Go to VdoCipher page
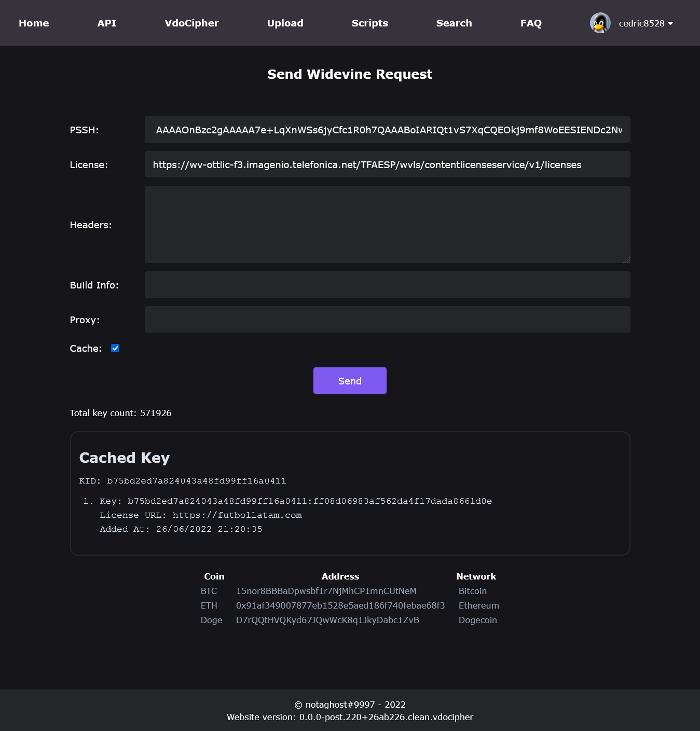The width and height of the screenshot is (700, 731). point(191,23)
